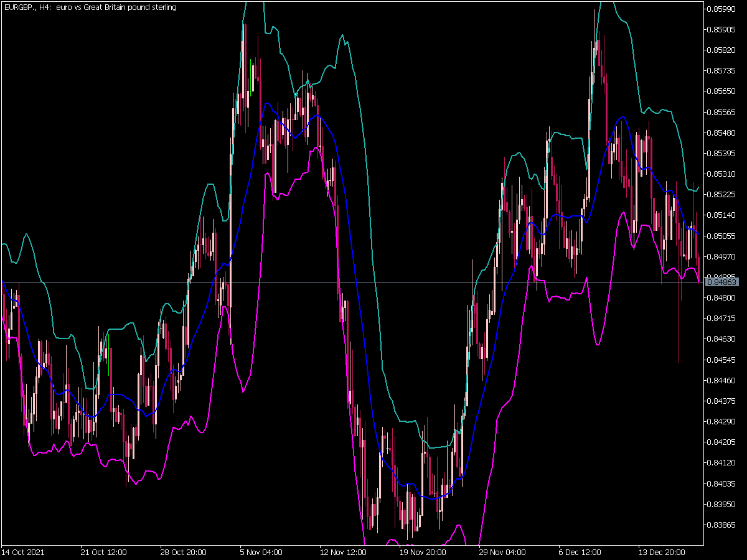
Task: Click price level 0.84630 on the scale
Action: pyautogui.click(x=722, y=339)
